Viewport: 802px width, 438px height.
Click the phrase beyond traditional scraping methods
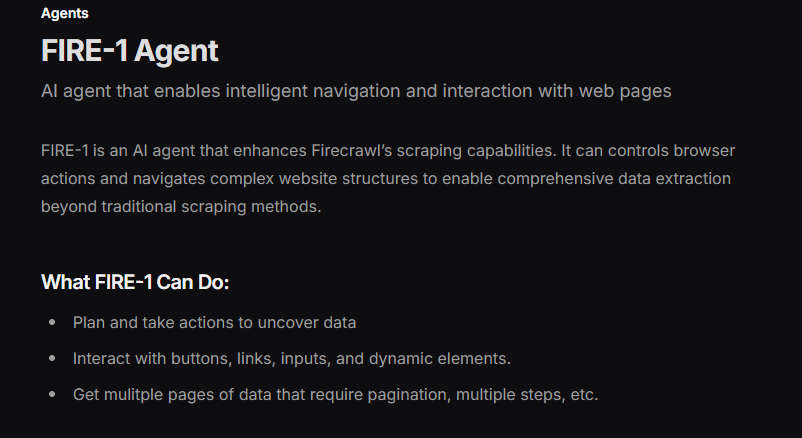coord(181,207)
